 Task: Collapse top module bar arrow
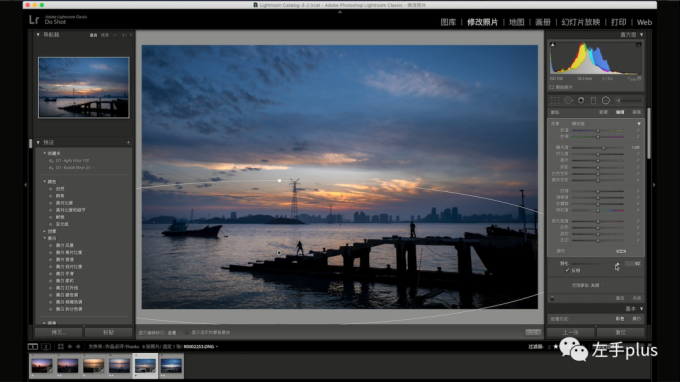click(x=340, y=12)
